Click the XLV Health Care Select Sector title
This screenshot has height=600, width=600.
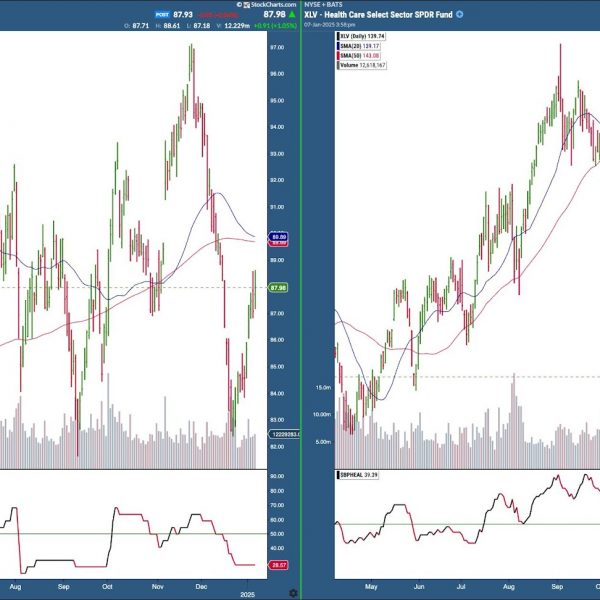378,15
